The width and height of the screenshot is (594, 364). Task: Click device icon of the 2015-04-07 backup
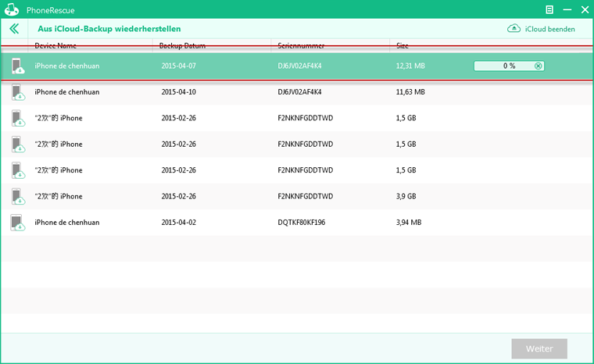pyautogui.click(x=17, y=66)
